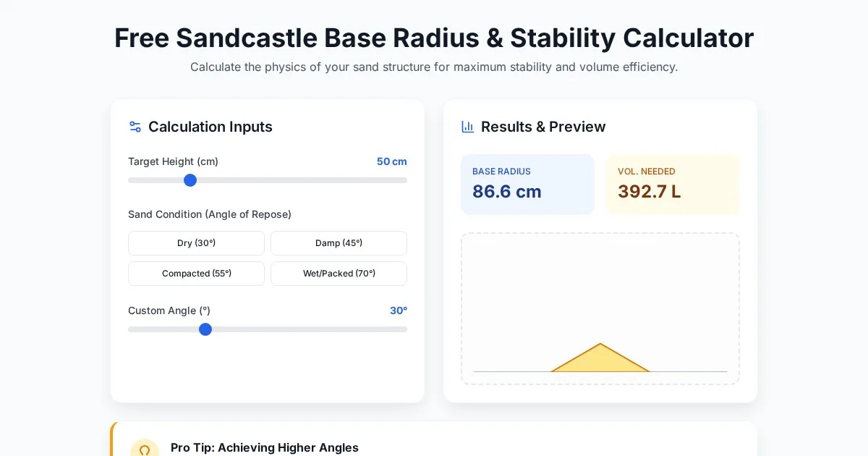The height and width of the screenshot is (456, 868).
Task: Click the Target Height slider handle
Action: tap(190, 180)
